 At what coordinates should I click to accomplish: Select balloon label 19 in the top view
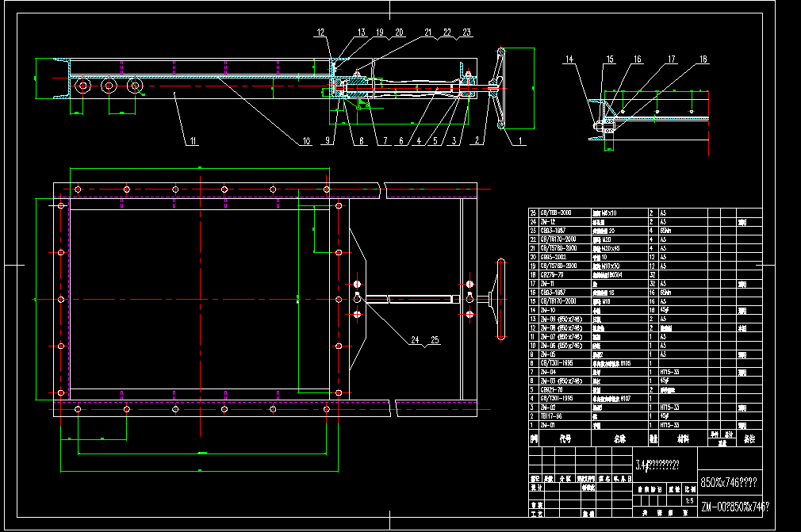[380, 33]
